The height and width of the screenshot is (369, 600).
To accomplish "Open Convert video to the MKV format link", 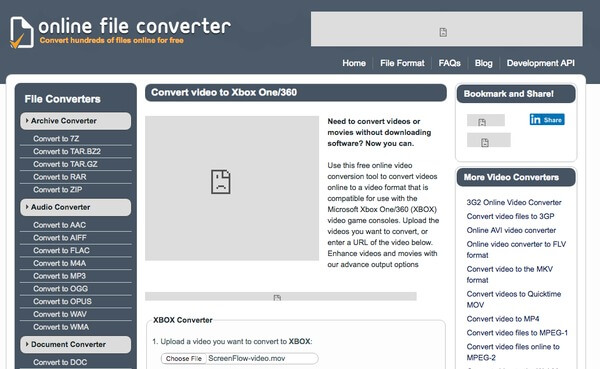I will click(510, 274).
